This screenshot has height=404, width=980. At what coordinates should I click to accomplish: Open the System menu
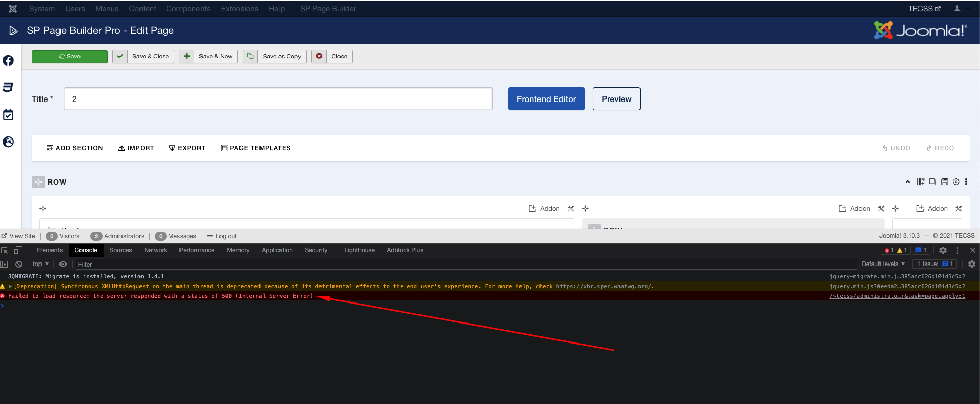[42, 9]
